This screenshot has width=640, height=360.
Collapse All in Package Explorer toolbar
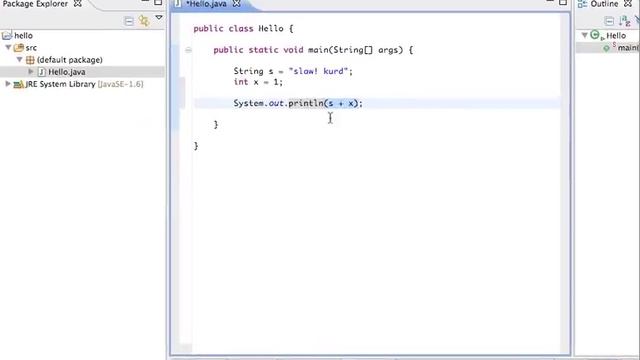(x=129, y=21)
